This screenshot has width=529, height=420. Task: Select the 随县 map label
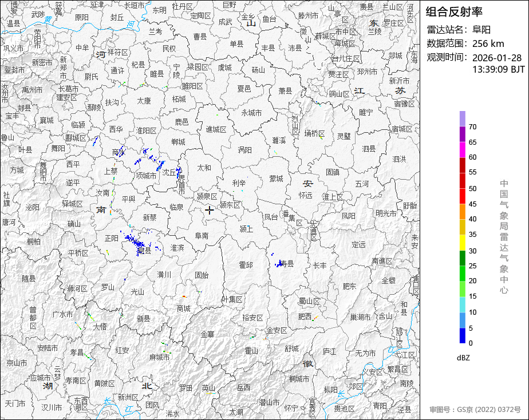tap(29, 279)
